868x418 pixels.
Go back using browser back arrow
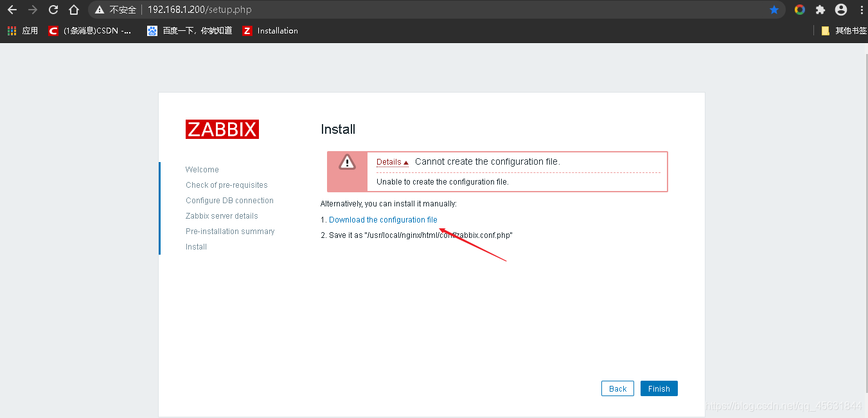pos(12,10)
